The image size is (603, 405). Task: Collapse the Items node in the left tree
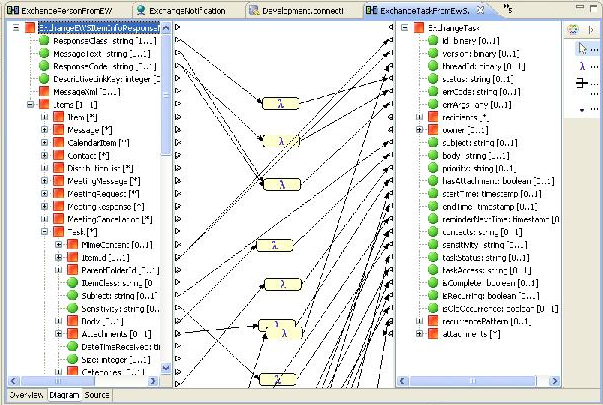point(29,104)
